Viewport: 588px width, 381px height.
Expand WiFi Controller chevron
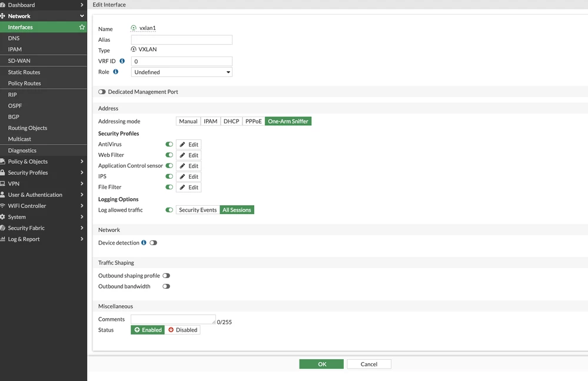pyautogui.click(x=82, y=206)
